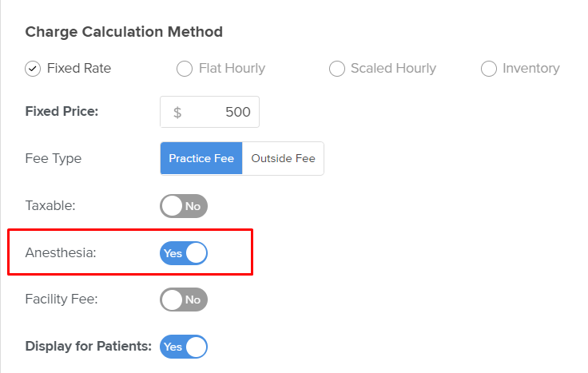This screenshot has width=588, height=373.
Task: Click the Scaled Hourly label text
Action: coord(393,69)
